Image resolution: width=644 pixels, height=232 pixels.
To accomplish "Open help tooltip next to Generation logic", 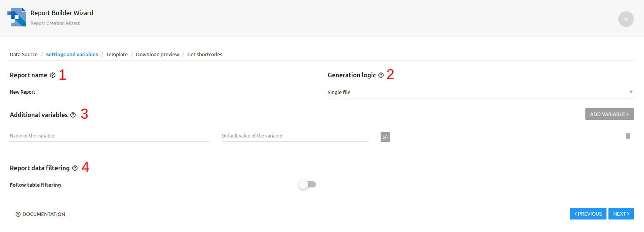I will pyautogui.click(x=381, y=75).
